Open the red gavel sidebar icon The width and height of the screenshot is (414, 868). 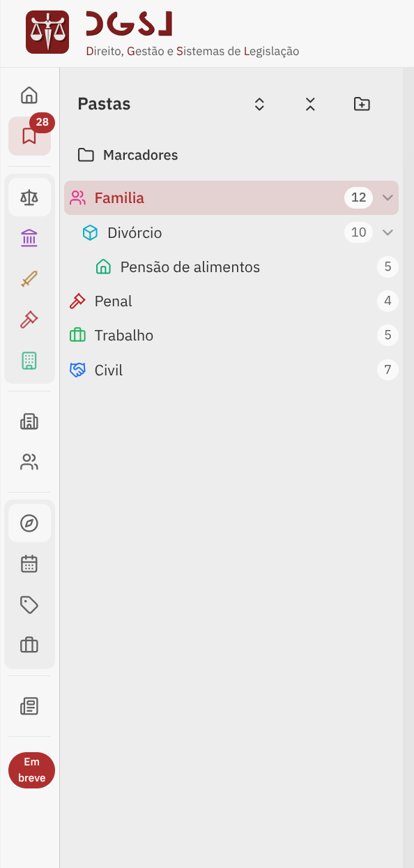coord(29,320)
